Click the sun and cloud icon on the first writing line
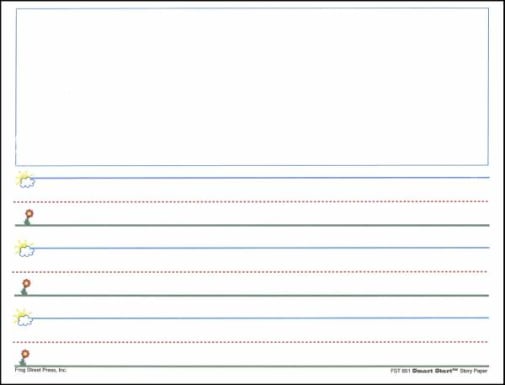This screenshot has width=505, height=385. point(26,180)
